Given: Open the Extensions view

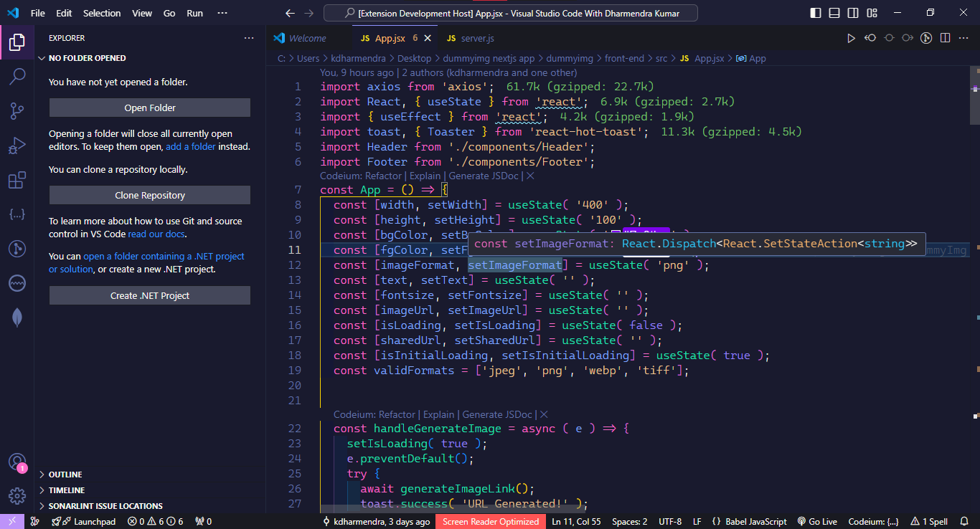Looking at the screenshot, I should 17,181.
